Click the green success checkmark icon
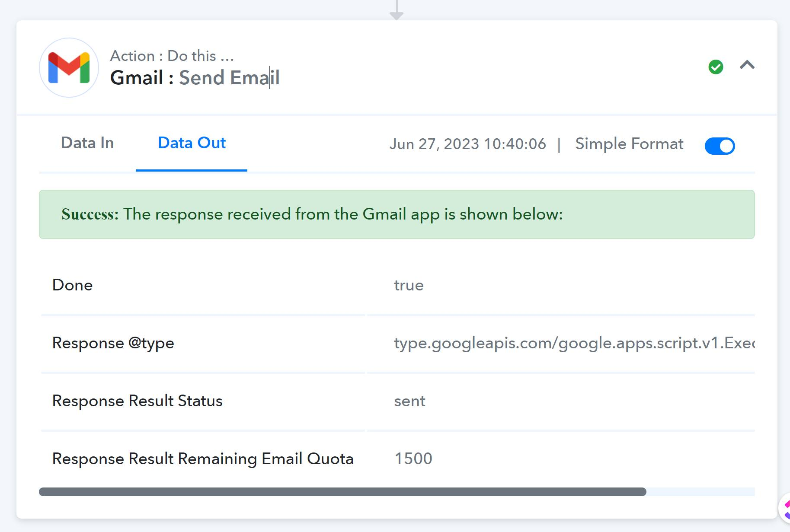790x532 pixels. tap(716, 67)
